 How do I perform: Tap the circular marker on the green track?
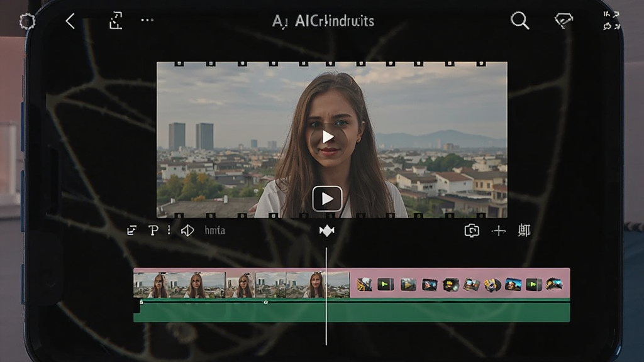click(266, 302)
